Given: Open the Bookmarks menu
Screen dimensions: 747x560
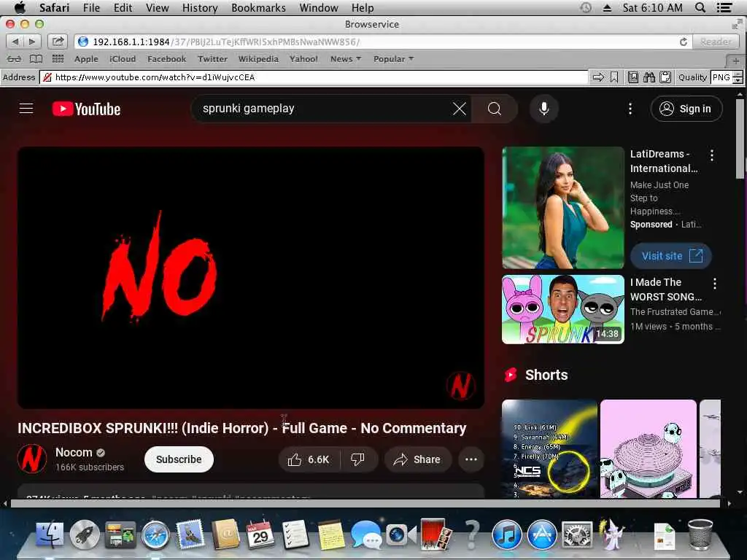Looking at the screenshot, I should [x=258, y=7].
